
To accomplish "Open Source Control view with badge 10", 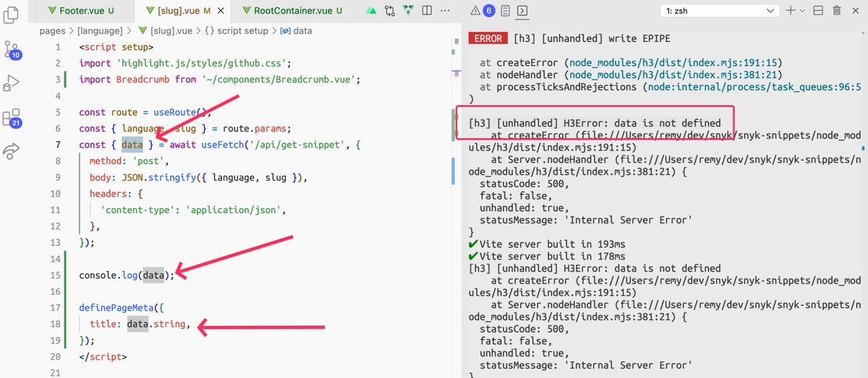I will (x=12, y=50).
